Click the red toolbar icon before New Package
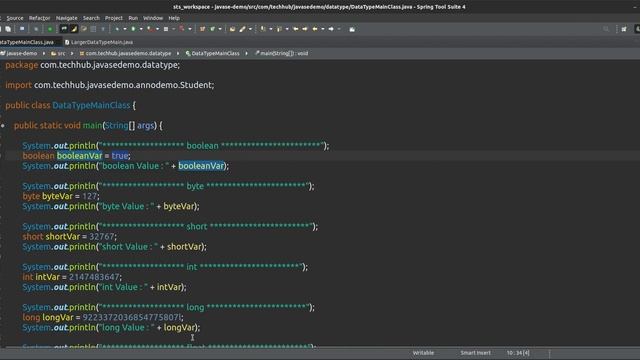 [182, 29]
